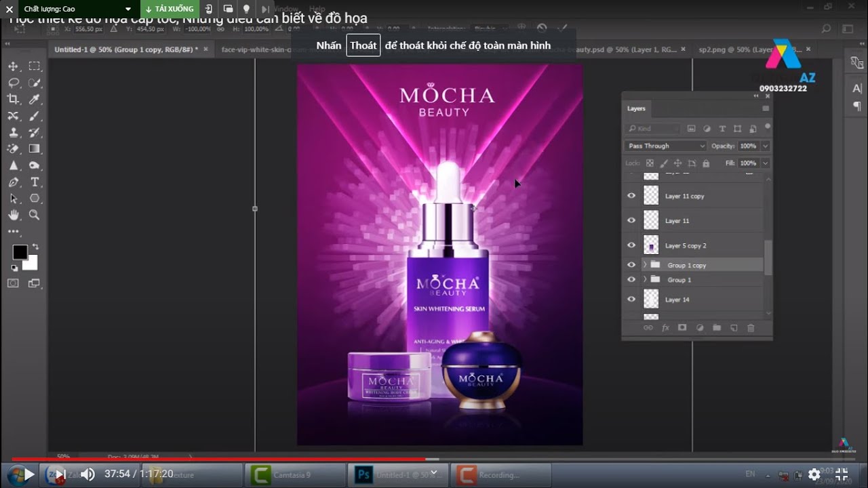Viewport: 868px width, 488px height.
Task: Swap foreground and background colors
Action: click(35, 247)
